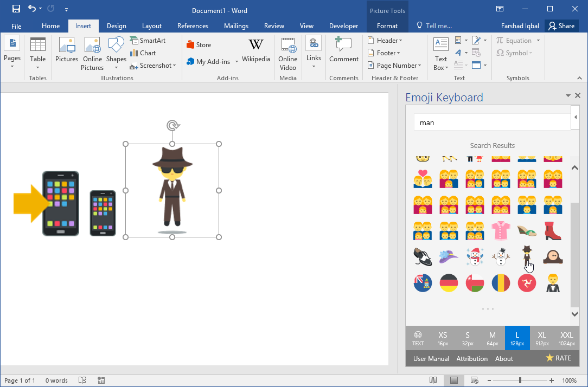Expand the Page Number menu

pos(394,65)
